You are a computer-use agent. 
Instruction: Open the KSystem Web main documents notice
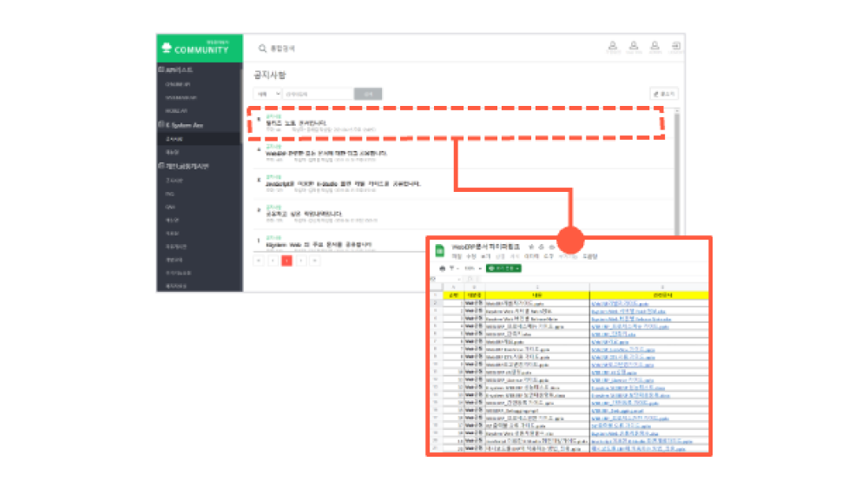319,244
